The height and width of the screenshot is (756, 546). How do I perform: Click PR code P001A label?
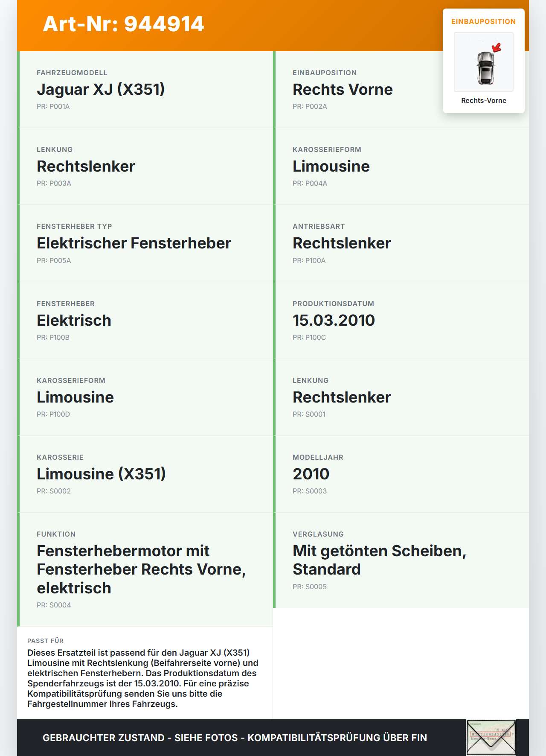point(53,107)
